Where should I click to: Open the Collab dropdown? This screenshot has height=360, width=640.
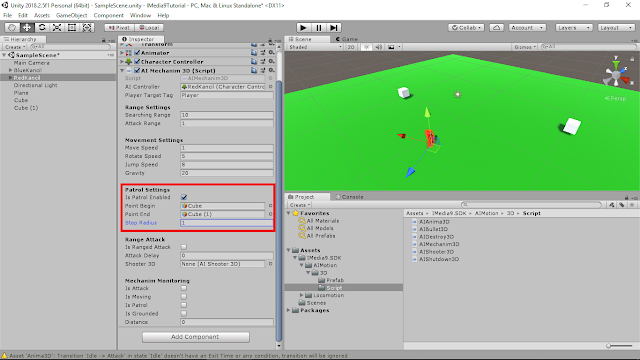point(466,27)
